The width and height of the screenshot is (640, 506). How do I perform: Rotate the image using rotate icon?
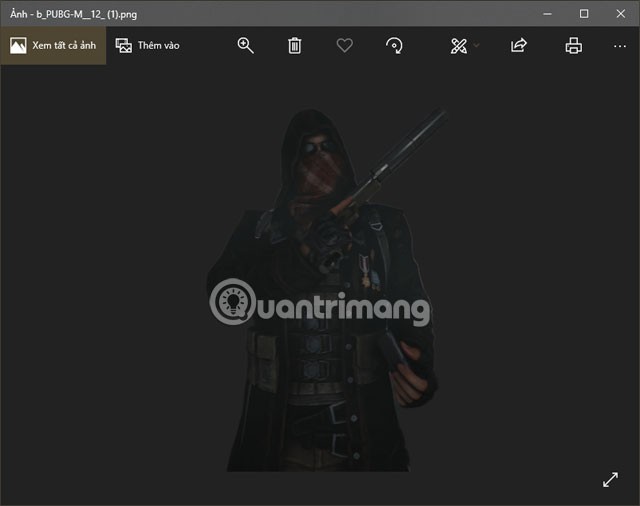[x=395, y=45]
